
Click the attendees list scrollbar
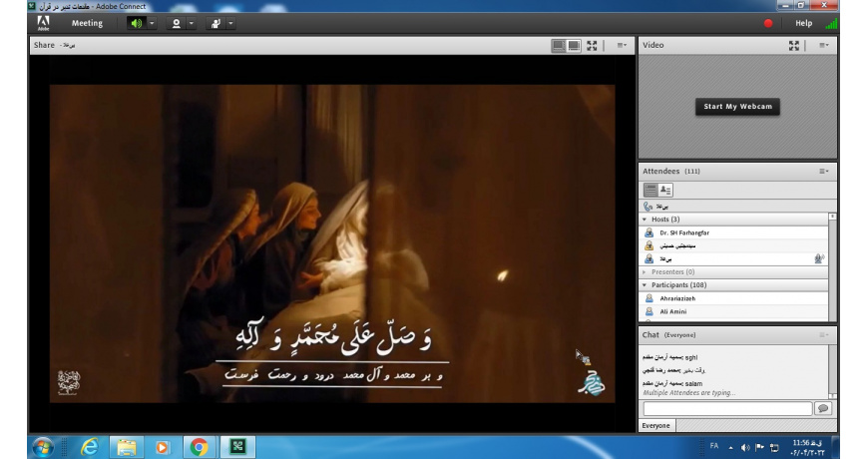tap(832, 266)
